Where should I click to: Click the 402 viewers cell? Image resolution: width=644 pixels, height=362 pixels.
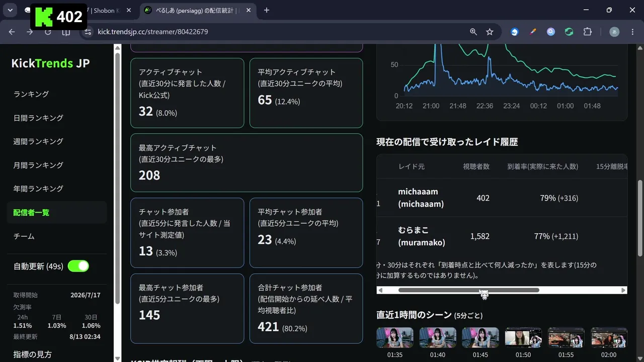[x=483, y=198]
